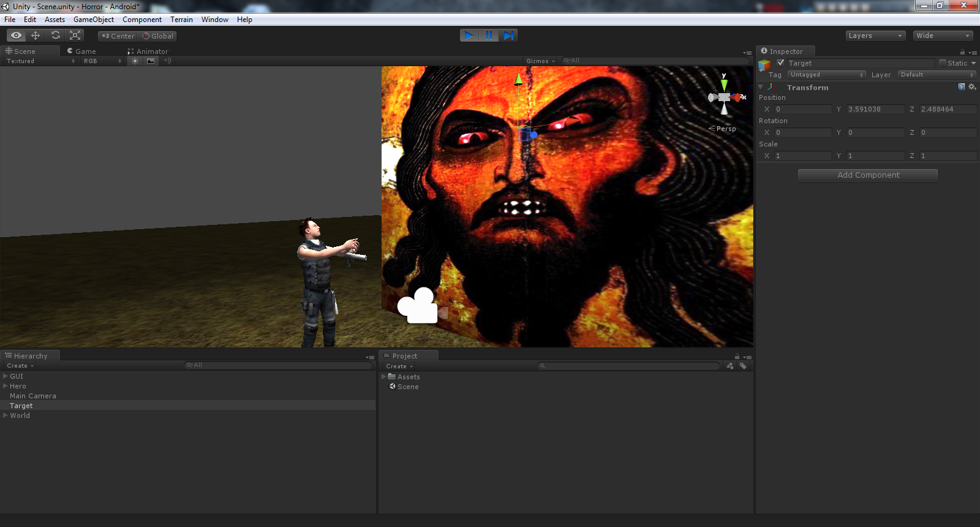Select Main Camera in Hierarchy

33,396
